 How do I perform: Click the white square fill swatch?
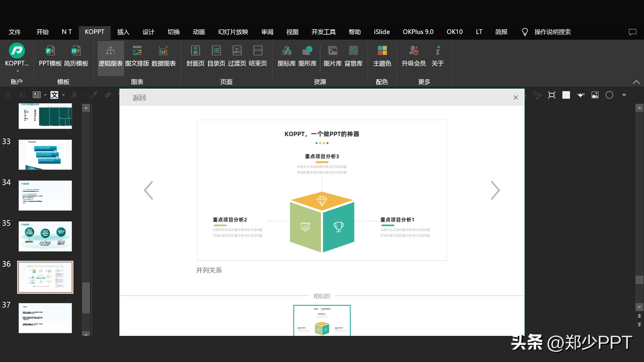click(x=566, y=95)
